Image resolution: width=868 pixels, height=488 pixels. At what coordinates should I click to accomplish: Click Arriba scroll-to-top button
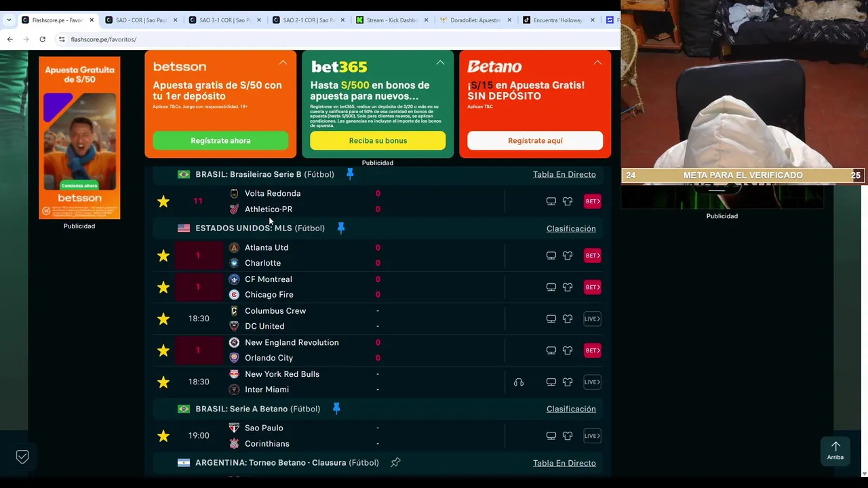pyautogui.click(x=835, y=451)
